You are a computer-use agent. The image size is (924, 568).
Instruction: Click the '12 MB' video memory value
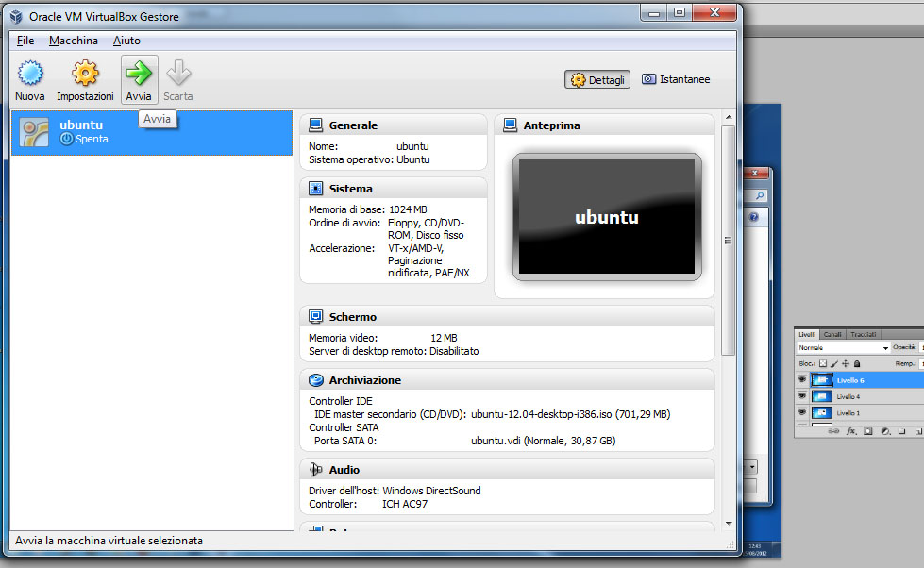click(x=444, y=338)
